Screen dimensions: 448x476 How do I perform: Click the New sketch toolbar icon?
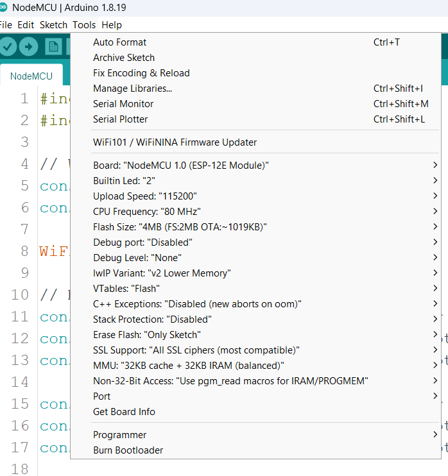(53, 46)
